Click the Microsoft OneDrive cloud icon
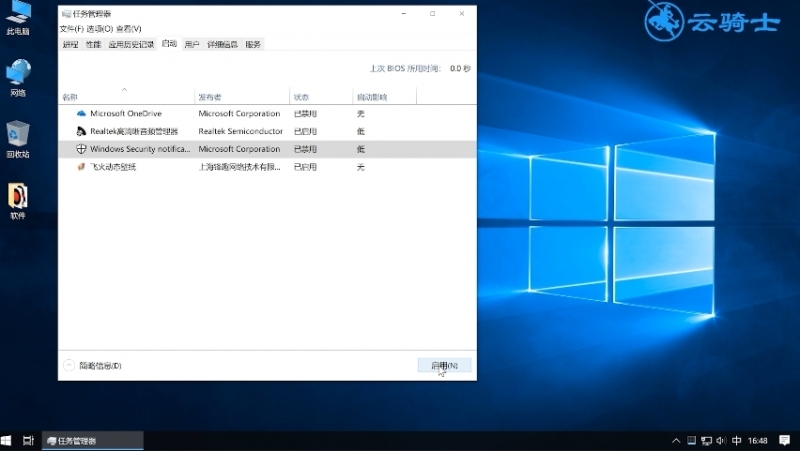The width and height of the screenshot is (800, 451). tap(81, 113)
